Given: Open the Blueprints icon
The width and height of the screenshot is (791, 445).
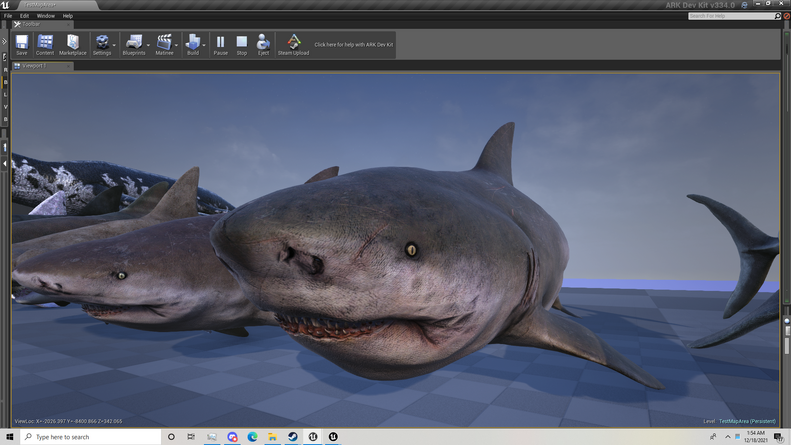Looking at the screenshot, I should [134, 44].
